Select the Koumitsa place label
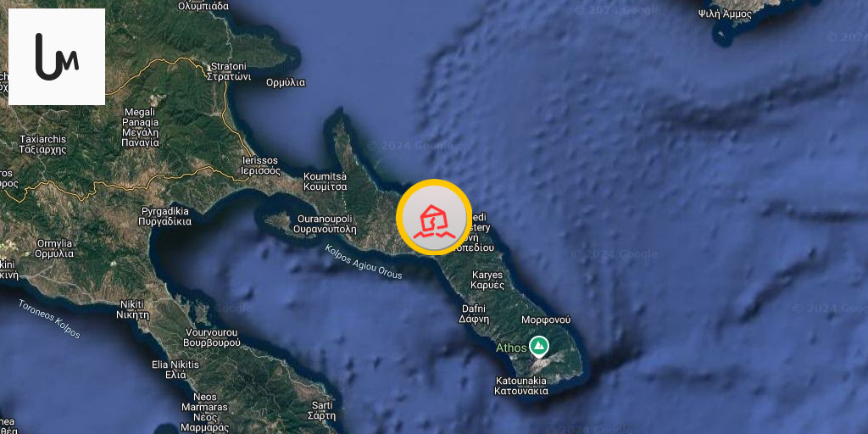868x434 pixels. [x=325, y=181]
